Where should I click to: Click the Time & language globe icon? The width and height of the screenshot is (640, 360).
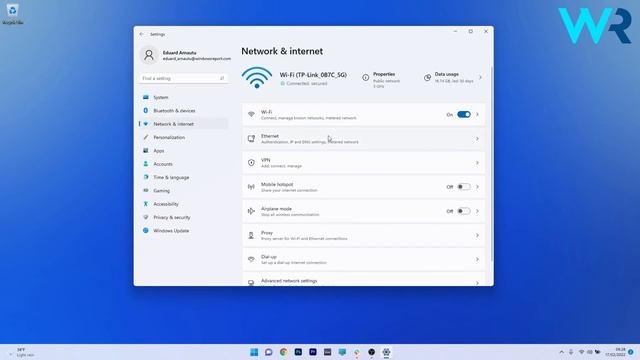click(x=146, y=177)
